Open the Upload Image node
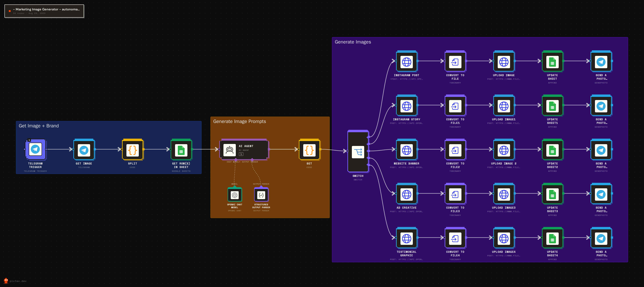Image resolution: width=644 pixels, height=287 pixels. (504, 61)
